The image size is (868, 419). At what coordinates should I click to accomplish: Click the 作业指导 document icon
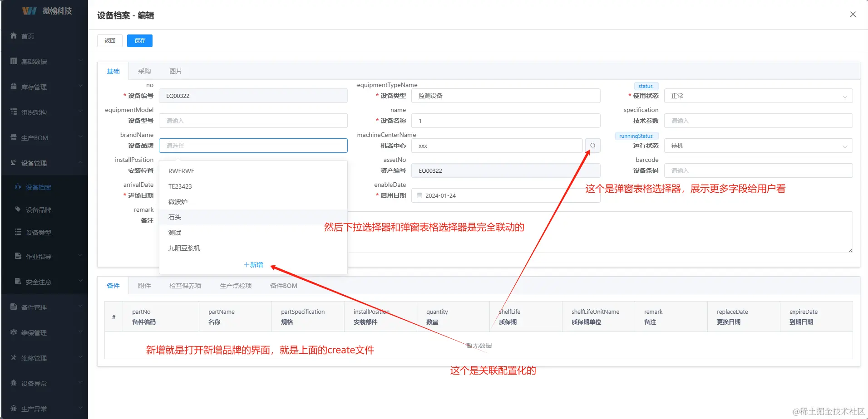tap(18, 256)
